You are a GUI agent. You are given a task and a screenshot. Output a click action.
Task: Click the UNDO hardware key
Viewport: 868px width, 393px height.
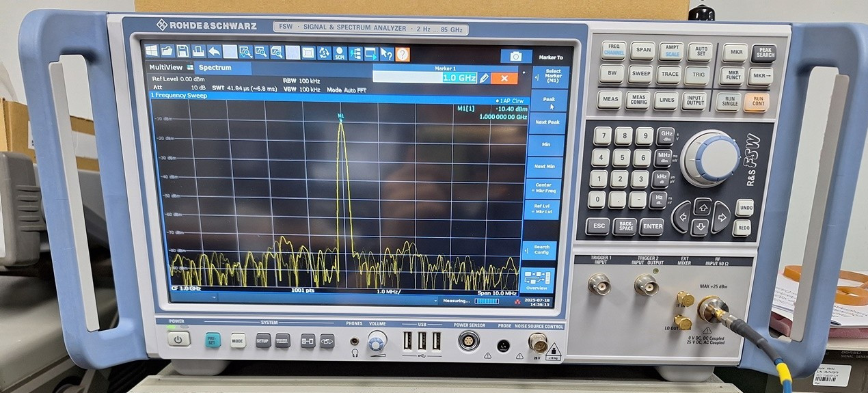(x=744, y=207)
